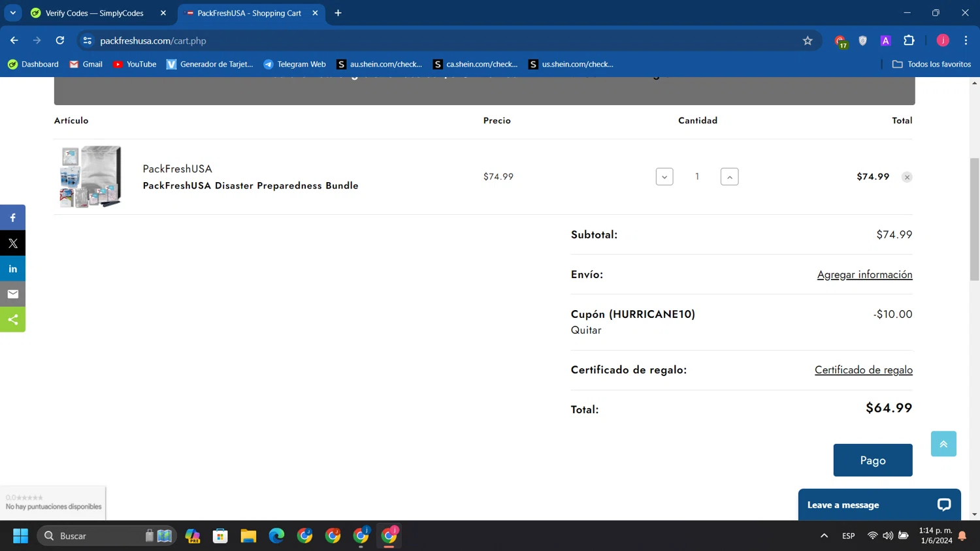
Task: Click the Buscar taskbar search box
Action: [x=106, y=536]
